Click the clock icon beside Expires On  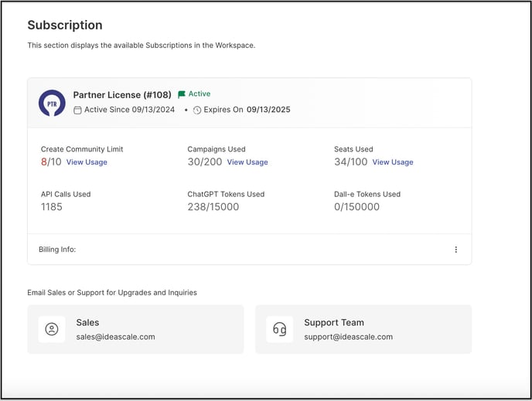pos(196,110)
